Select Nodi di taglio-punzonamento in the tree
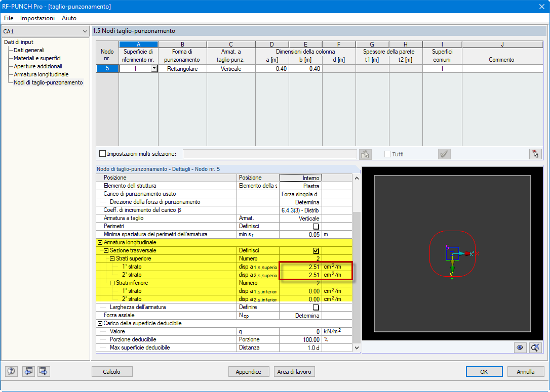Image resolution: width=550 pixels, height=392 pixels. click(x=48, y=82)
